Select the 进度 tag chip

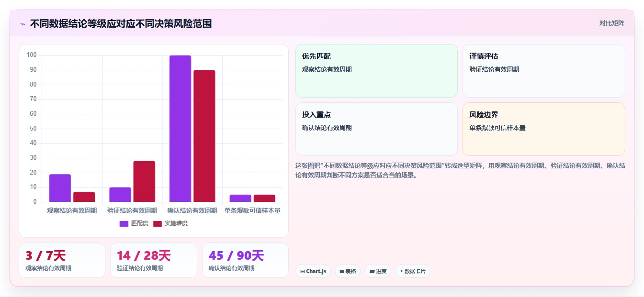377,271
